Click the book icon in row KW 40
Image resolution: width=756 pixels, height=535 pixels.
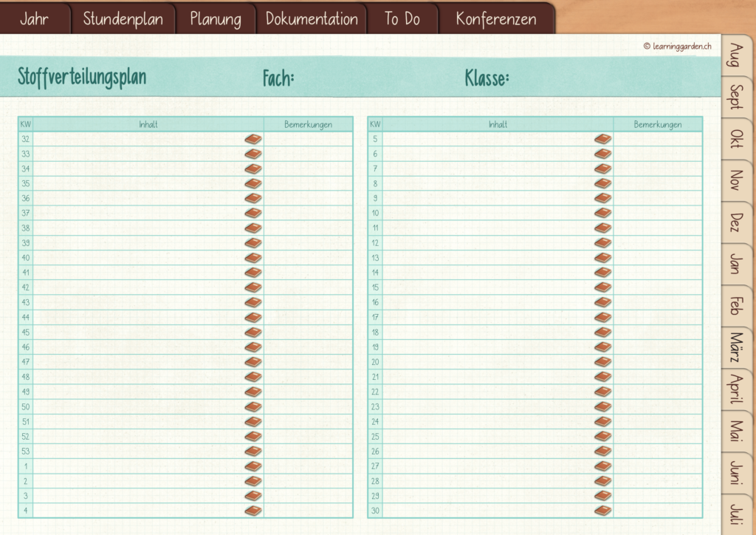tap(253, 258)
